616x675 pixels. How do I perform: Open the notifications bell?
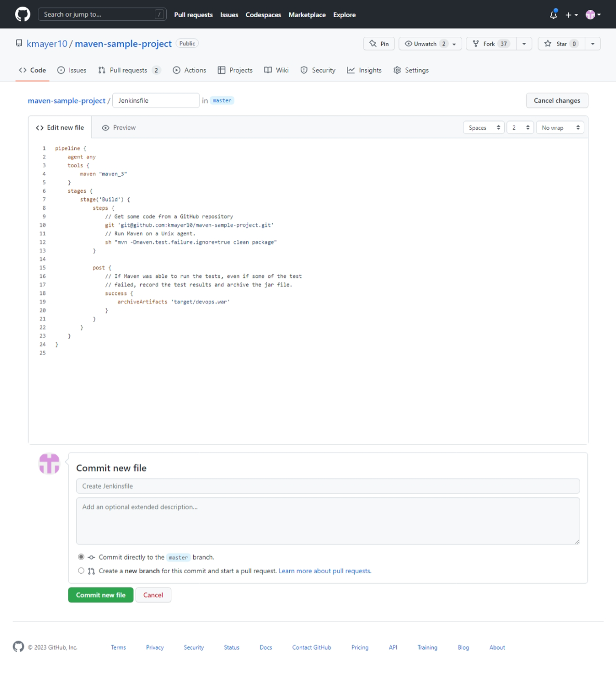553,15
